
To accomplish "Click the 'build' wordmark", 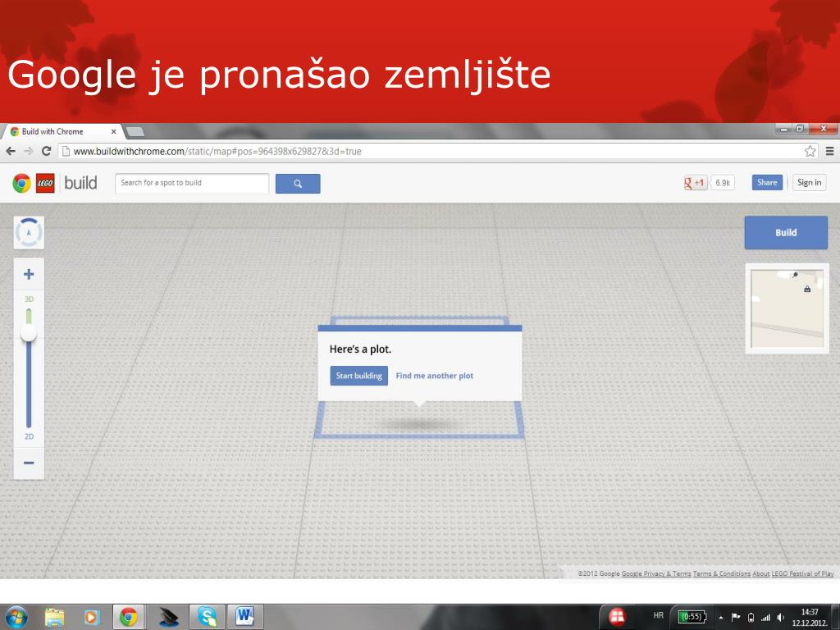I will [x=80, y=183].
